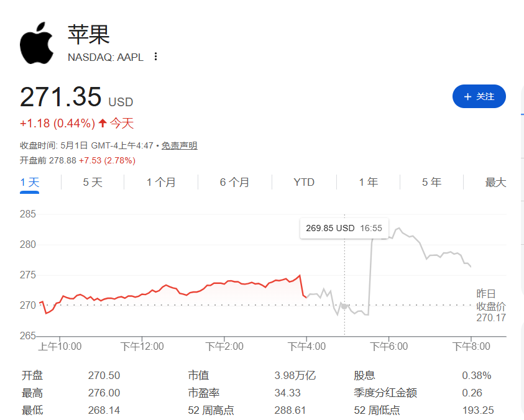
Task: Click the 271.35 price value
Action: click(60, 97)
